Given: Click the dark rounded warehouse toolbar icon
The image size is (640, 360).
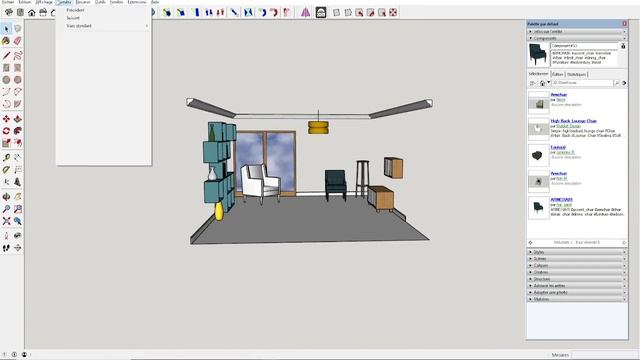Looking at the screenshot, I should tap(321, 13).
